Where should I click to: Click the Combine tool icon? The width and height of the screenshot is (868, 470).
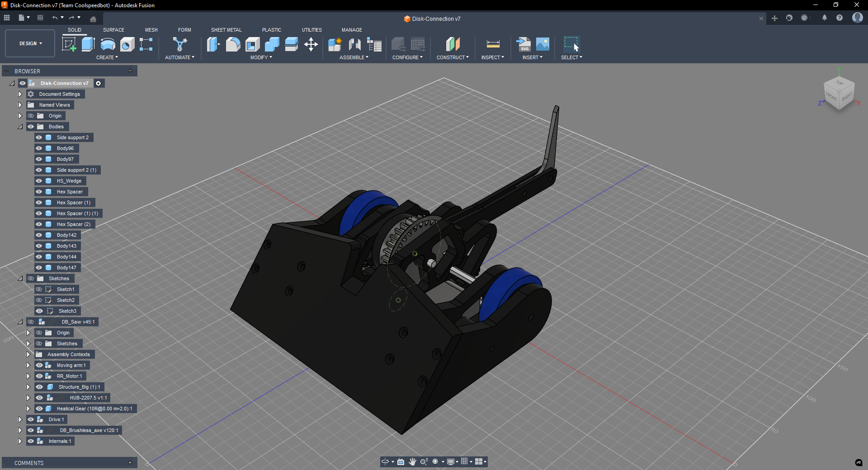[272, 44]
